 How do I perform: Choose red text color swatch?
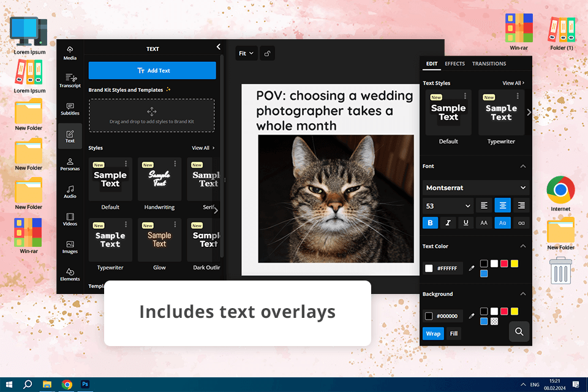pos(504,263)
